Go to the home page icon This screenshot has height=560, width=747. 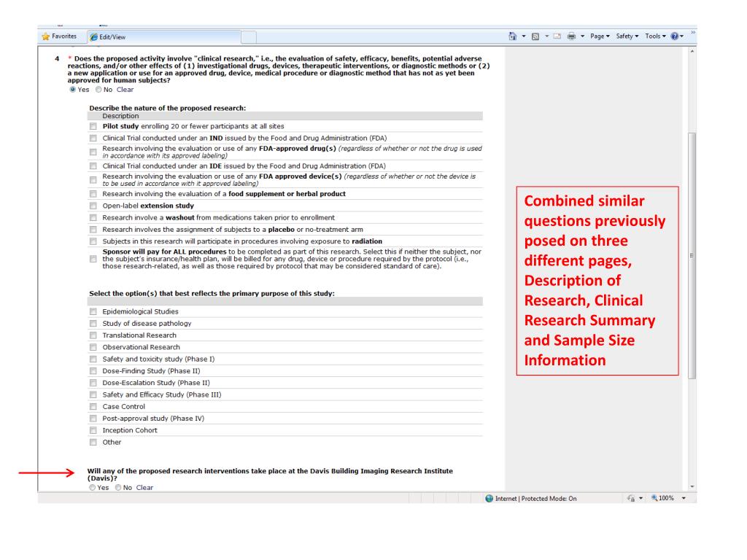[x=513, y=36]
